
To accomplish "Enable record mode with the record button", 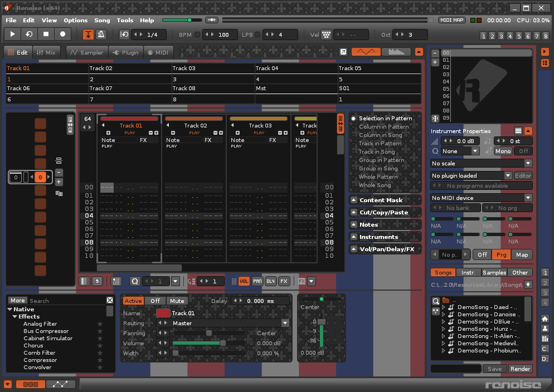I will pos(62,34).
